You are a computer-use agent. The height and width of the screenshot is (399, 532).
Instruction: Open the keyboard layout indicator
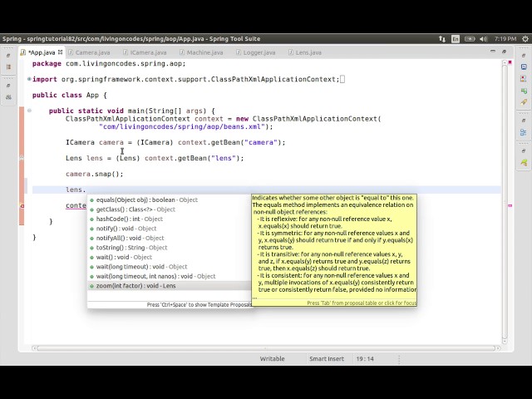(456, 39)
